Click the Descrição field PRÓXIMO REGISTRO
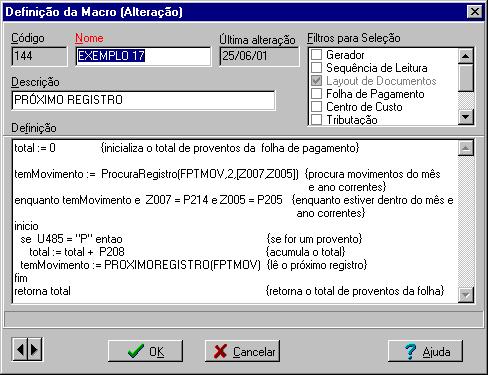The height and width of the screenshot is (375, 488). coord(143,100)
